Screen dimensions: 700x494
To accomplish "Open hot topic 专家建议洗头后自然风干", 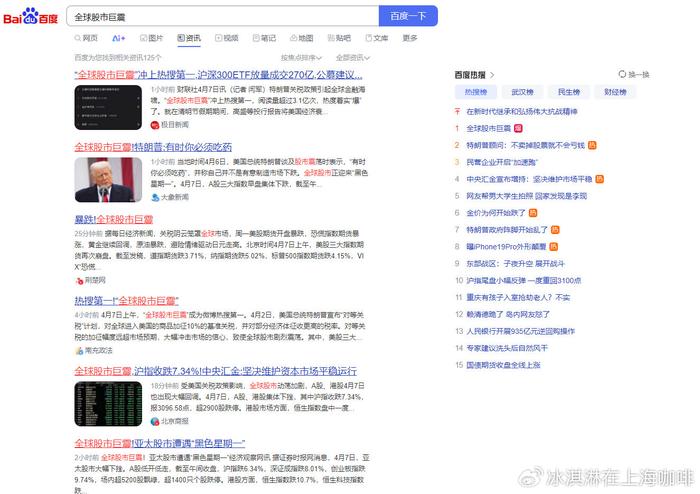I will pos(507,348).
